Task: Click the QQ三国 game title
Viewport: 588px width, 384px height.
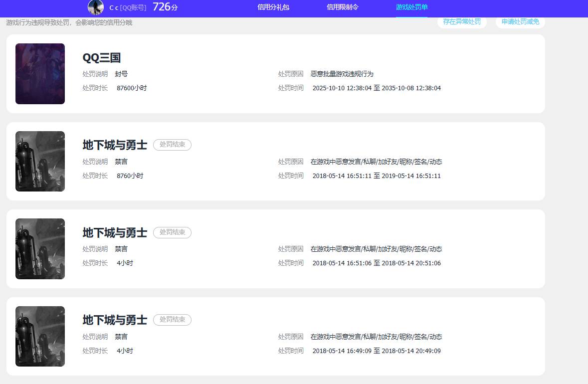Action: coord(102,58)
